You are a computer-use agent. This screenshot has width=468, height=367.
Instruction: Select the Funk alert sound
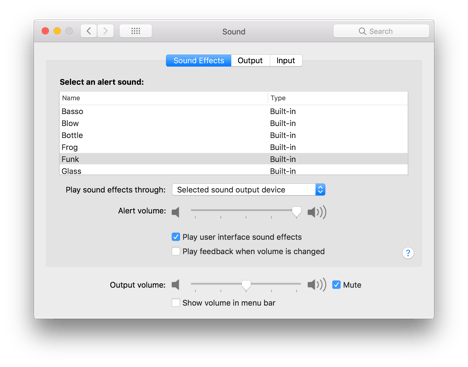pyautogui.click(x=234, y=159)
